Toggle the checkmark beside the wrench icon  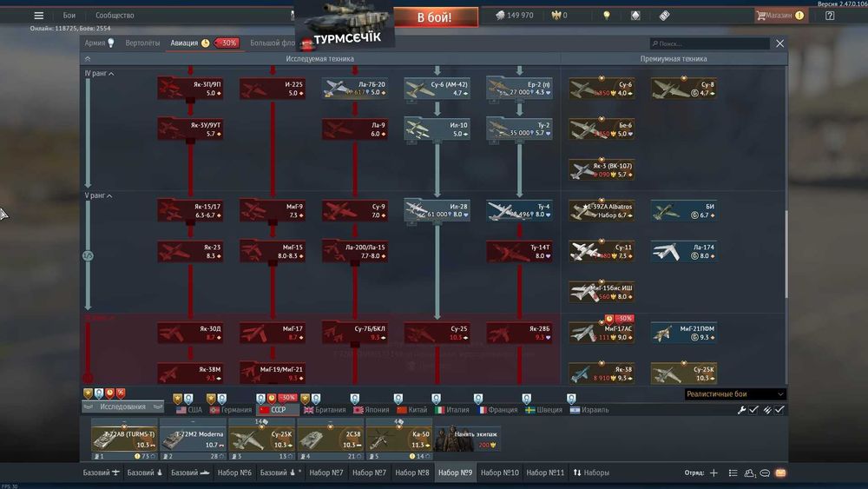[x=753, y=410]
